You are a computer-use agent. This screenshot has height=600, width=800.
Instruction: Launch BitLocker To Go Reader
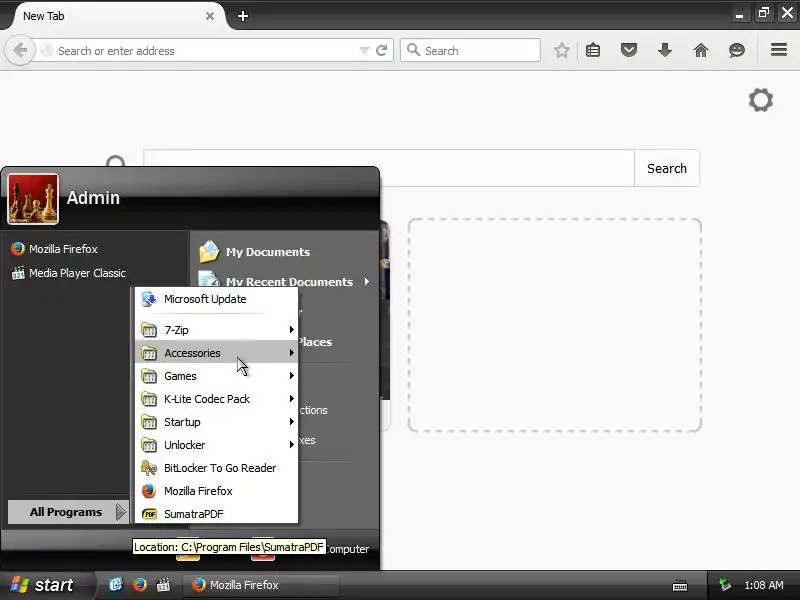coord(216,468)
